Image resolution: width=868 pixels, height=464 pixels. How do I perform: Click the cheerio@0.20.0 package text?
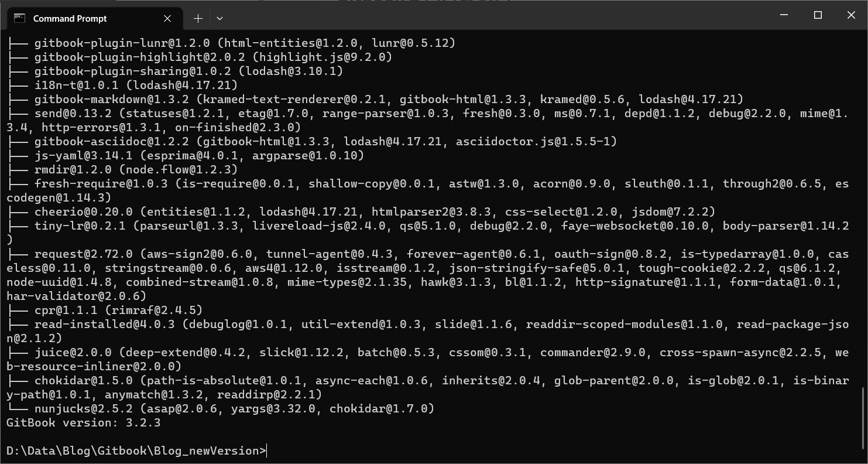pyautogui.click(x=83, y=211)
